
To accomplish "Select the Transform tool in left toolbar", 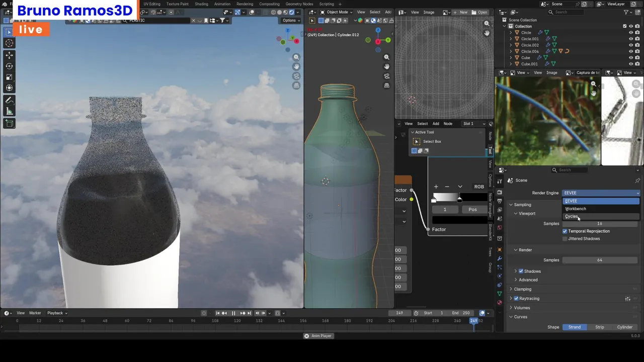I will coord(9,88).
